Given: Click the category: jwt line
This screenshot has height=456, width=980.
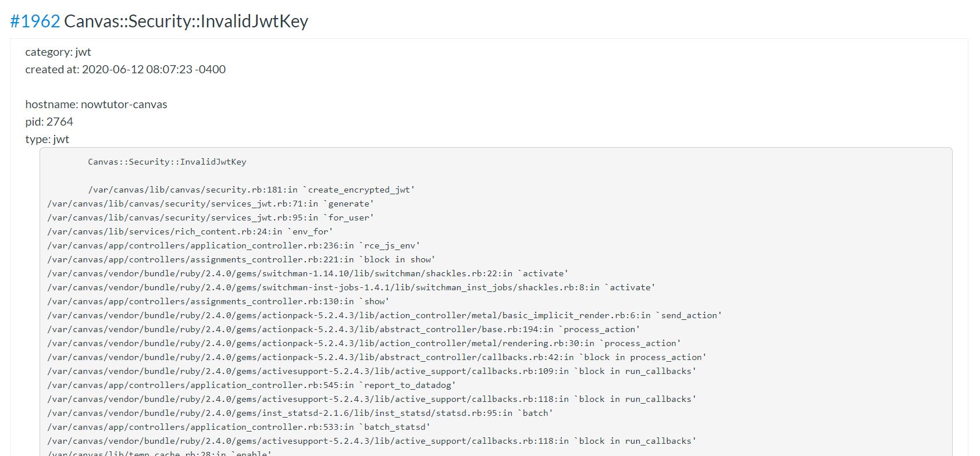Looking at the screenshot, I should (x=58, y=52).
